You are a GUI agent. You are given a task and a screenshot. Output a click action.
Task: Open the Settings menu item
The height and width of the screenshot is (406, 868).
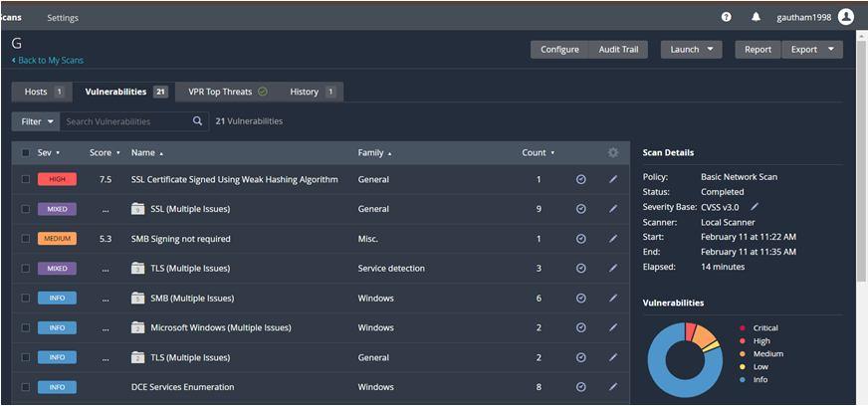[63, 18]
